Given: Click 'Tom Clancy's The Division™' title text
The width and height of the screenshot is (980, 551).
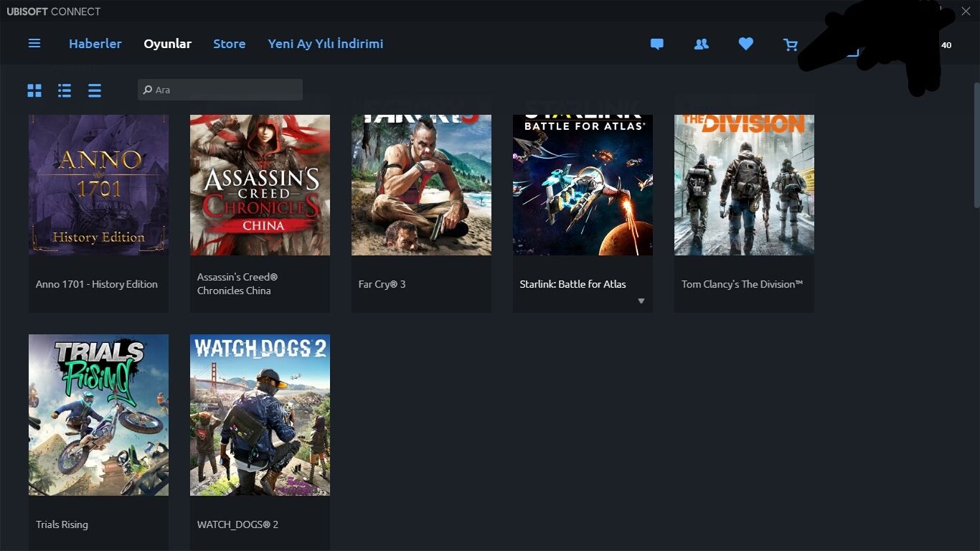Looking at the screenshot, I should [x=743, y=284].
